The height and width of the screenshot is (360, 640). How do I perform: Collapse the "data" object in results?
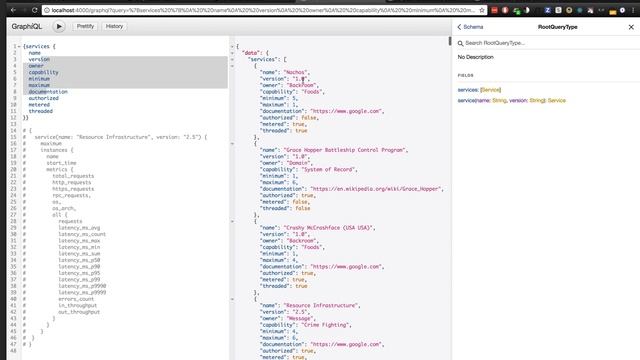click(232, 53)
